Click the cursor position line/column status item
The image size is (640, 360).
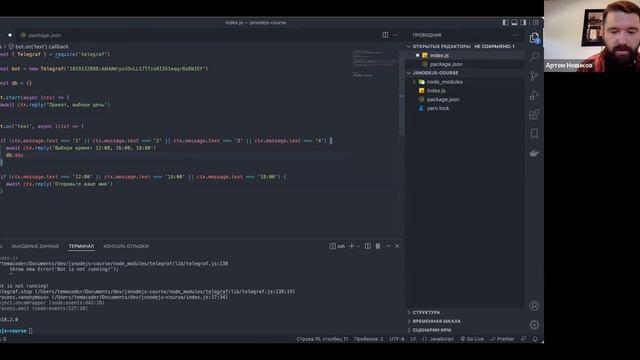coord(322,339)
